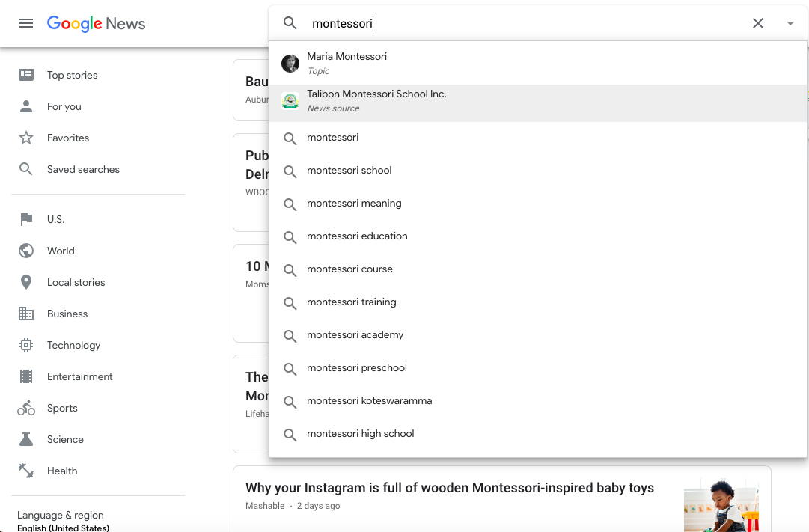
Task: Open Top stories section
Action: [x=72, y=75]
